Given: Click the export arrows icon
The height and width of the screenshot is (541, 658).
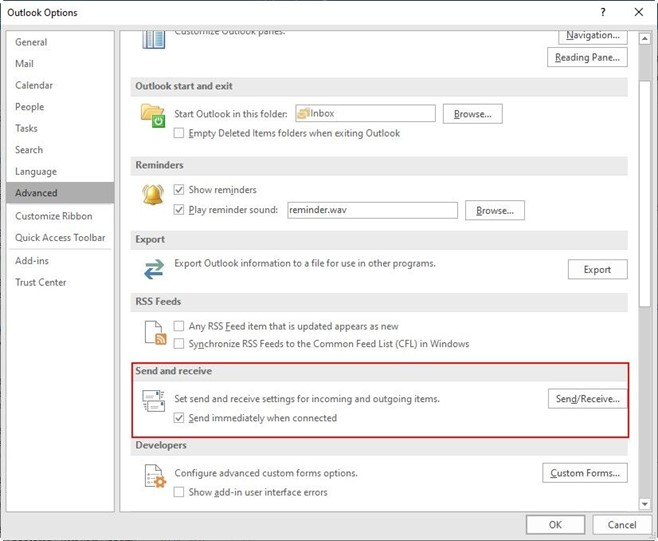Looking at the screenshot, I should click(154, 269).
